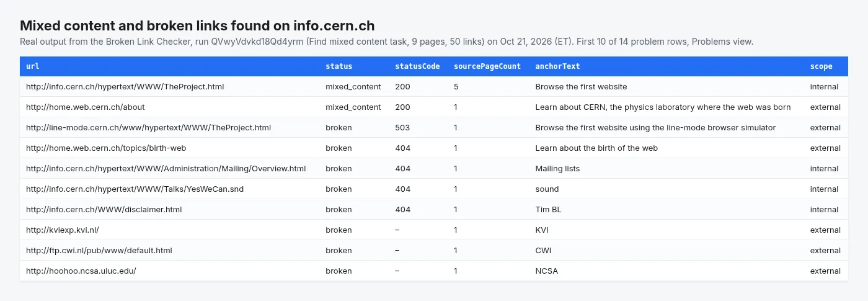Viewport: 868px width, 301px height.
Task: Click the sourcePageCount column header
Action: click(x=487, y=66)
